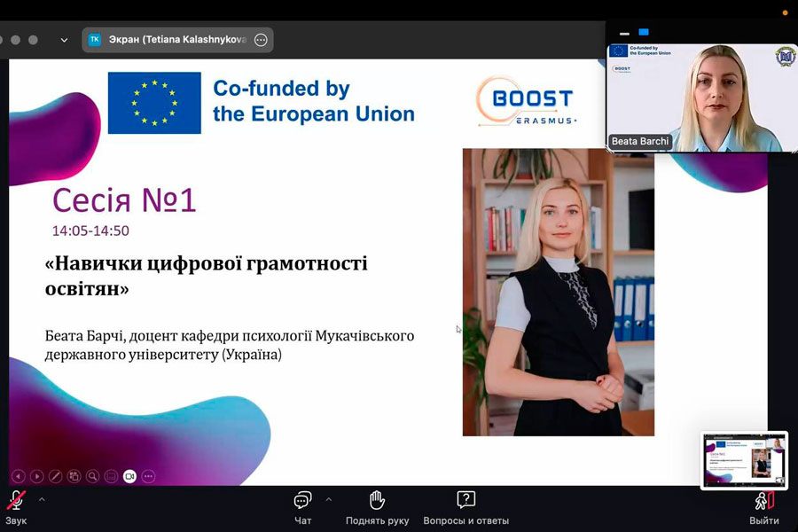Screen dimensions: 798x532
Task: Click the European Union flag on slide
Action: [154, 103]
